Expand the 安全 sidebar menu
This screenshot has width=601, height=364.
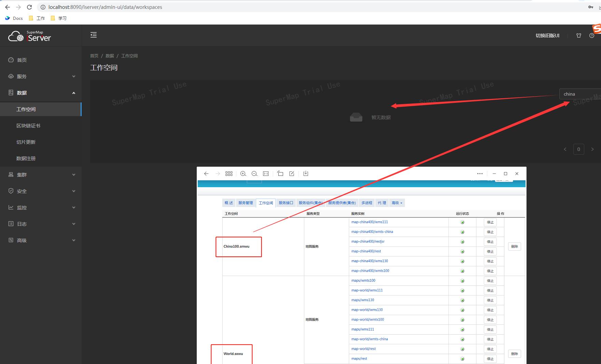click(41, 191)
